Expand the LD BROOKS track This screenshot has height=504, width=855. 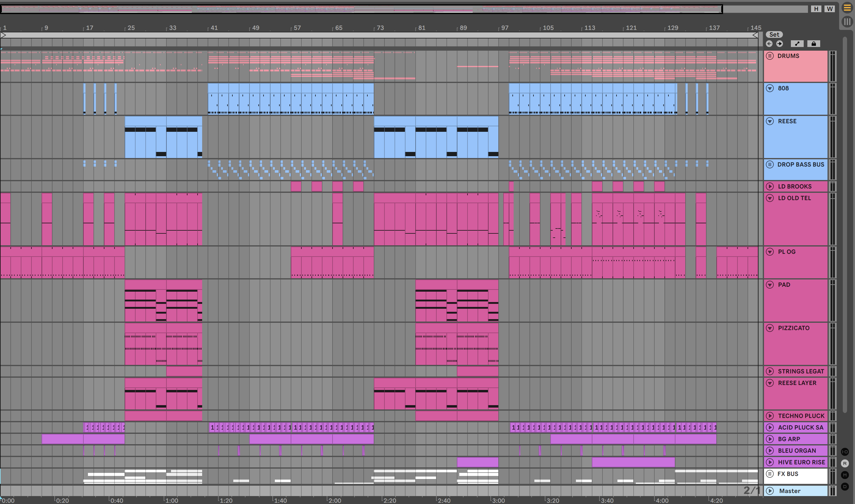(x=770, y=186)
